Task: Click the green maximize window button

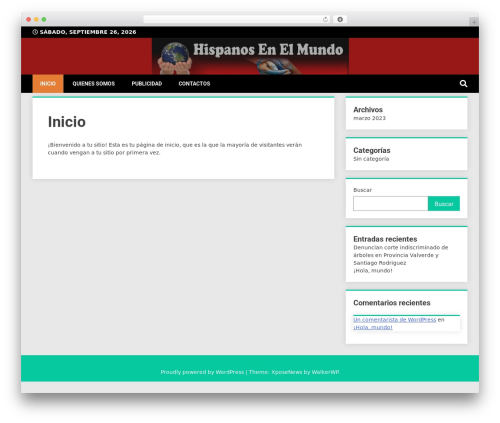Action: pyautogui.click(x=44, y=20)
